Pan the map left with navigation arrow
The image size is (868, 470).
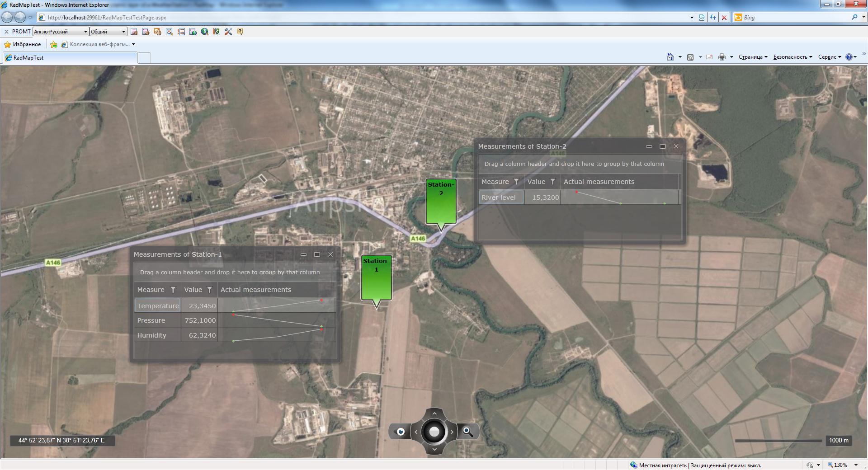[416, 432]
